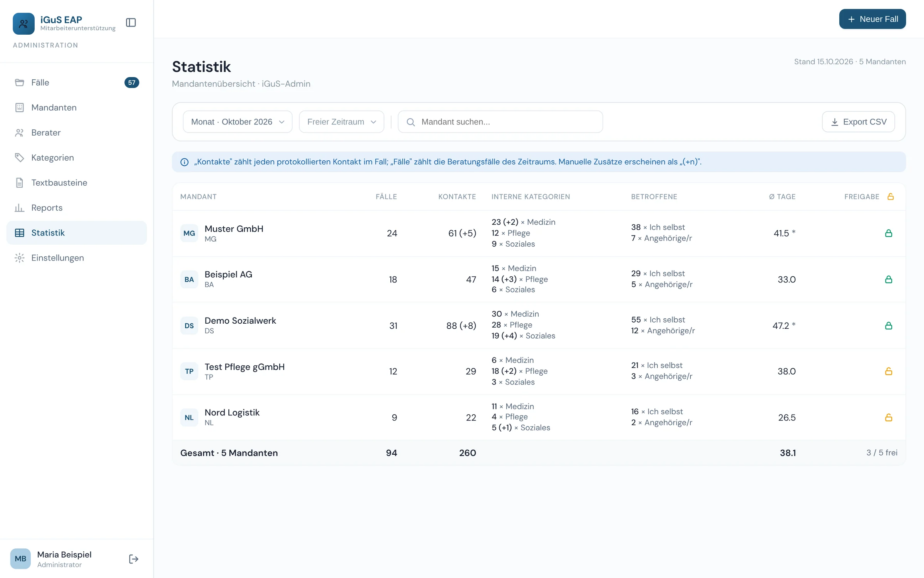Select the Statistik sidebar item
924x578 pixels.
pyautogui.click(x=77, y=233)
